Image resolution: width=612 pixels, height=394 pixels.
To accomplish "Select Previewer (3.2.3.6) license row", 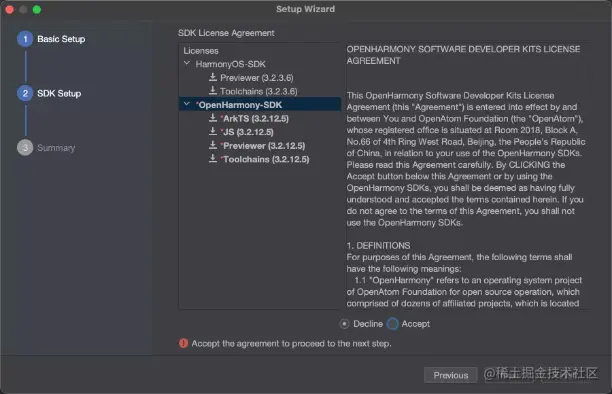I will [x=256, y=78].
